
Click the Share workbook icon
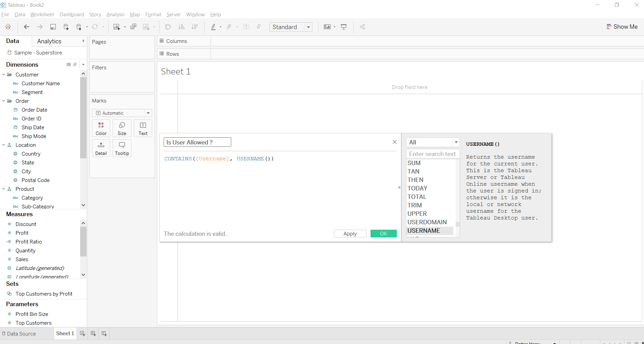click(362, 27)
